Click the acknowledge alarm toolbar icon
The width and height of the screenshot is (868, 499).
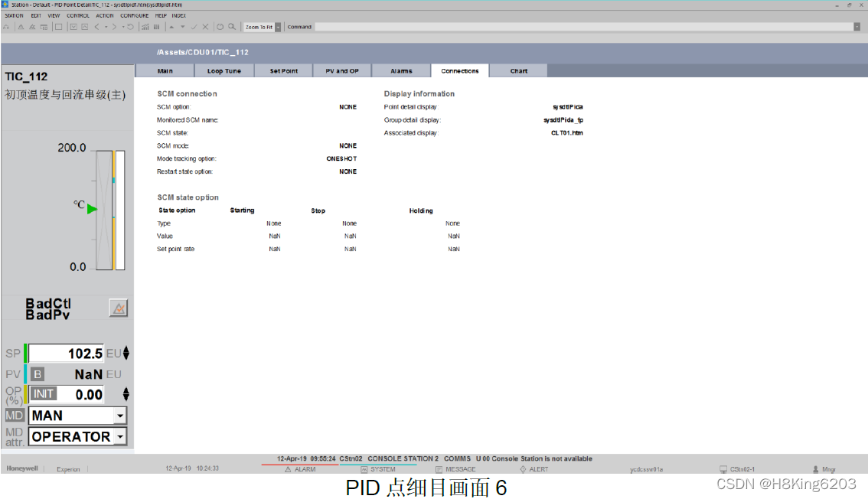pyautogui.click(x=32, y=27)
